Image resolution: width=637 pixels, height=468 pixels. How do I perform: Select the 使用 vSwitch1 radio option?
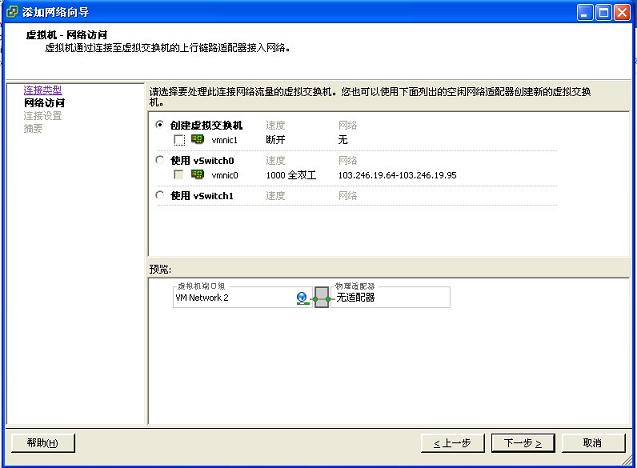(x=159, y=196)
